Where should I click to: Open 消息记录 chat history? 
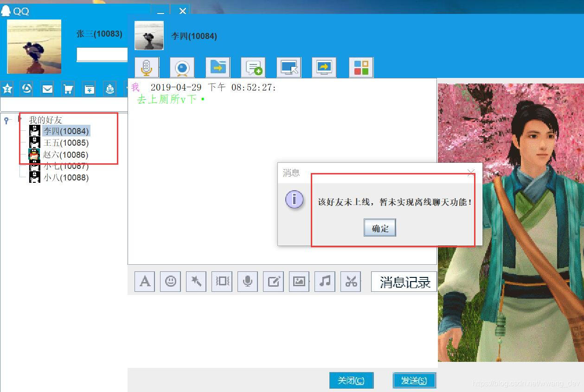pyautogui.click(x=404, y=282)
